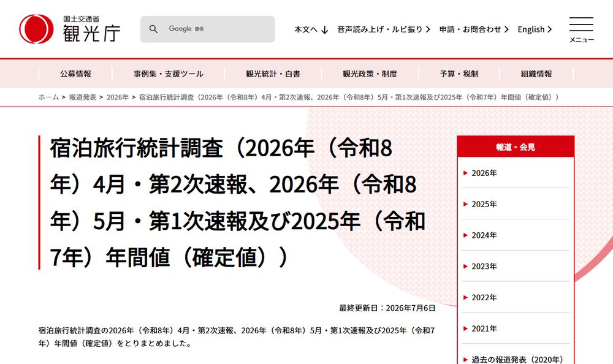The width and height of the screenshot is (613, 364).
Task: Go to 2026年 in breadcrumb
Action: (118, 97)
